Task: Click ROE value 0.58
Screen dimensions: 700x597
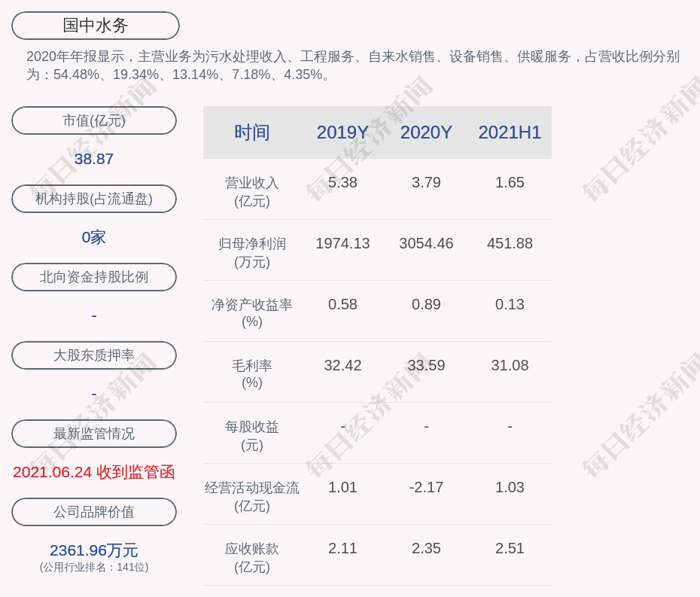Action: pos(342,305)
